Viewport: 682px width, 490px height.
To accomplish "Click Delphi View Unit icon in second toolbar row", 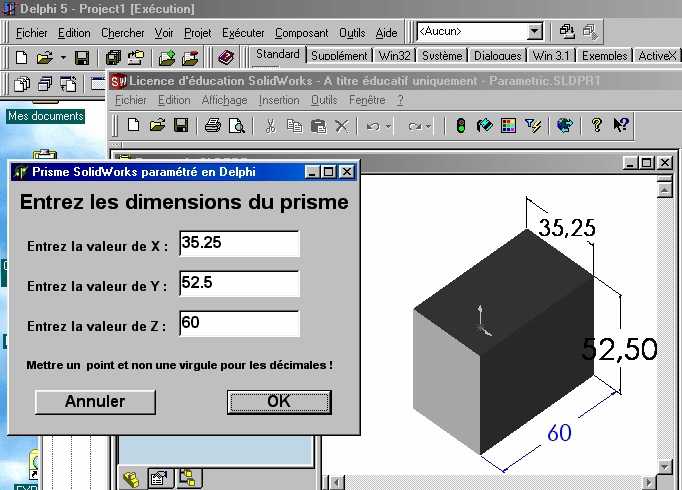I will 22,83.
